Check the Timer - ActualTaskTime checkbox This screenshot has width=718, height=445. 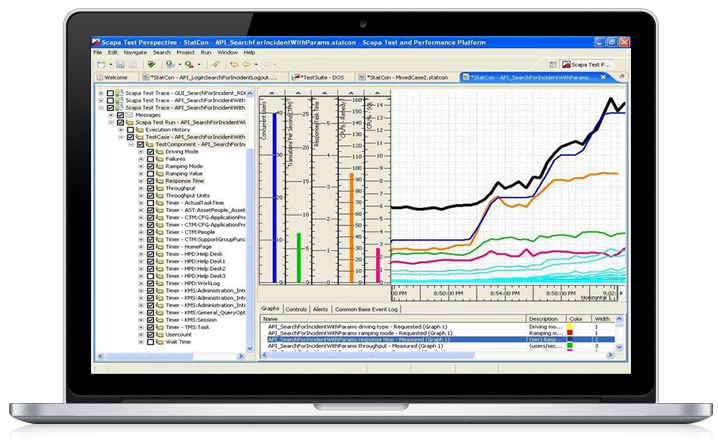(150, 203)
